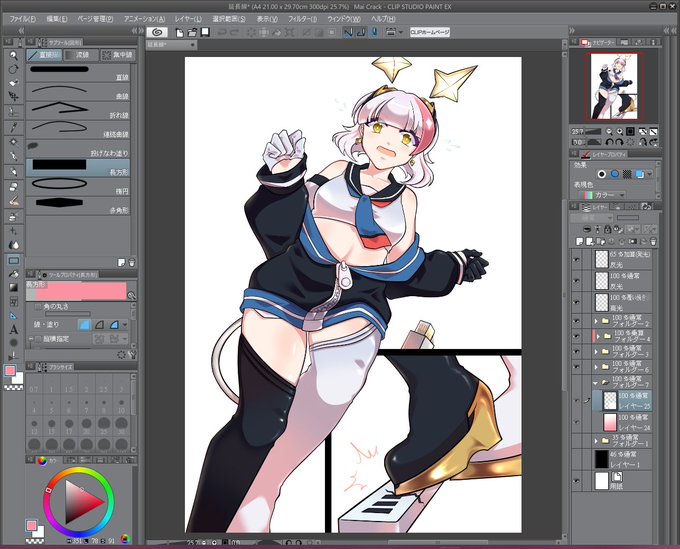
Task: Open the blending mode dropdown in the Layer panel
Action: coord(592,217)
